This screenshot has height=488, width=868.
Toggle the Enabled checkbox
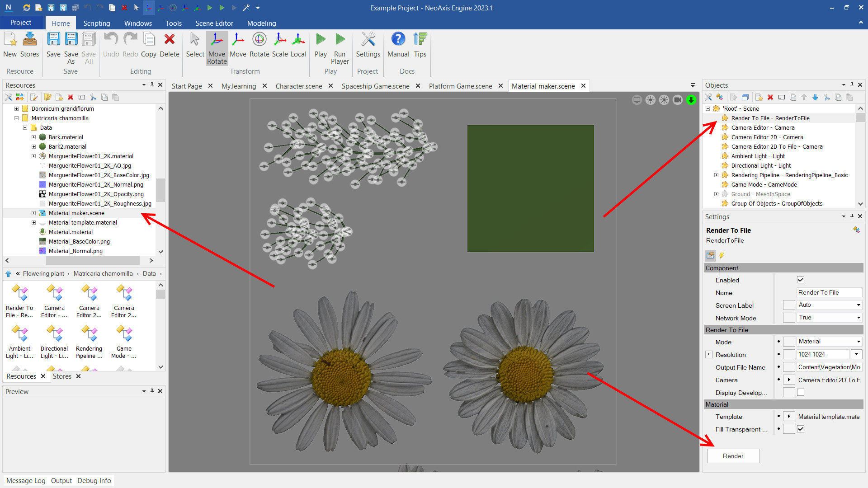(801, 280)
